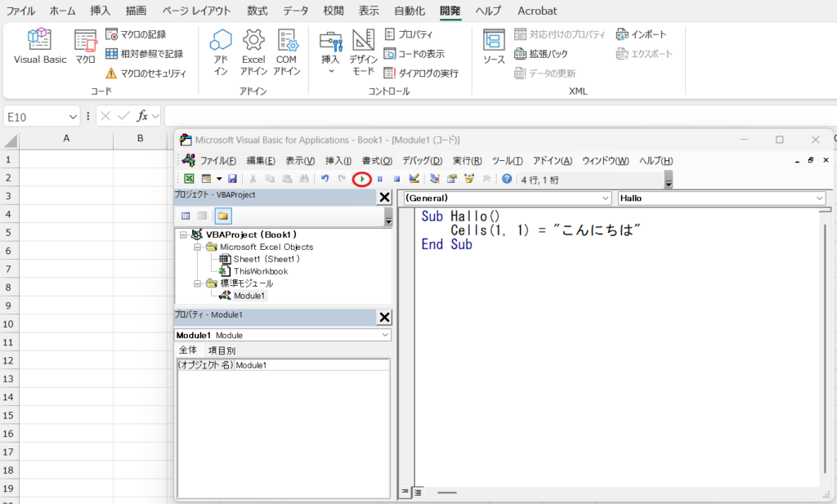Open the Visual Basic editor from ribbon
Image resolution: width=837 pixels, height=504 pixels.
pyautogui.click(x=40, y=47)
